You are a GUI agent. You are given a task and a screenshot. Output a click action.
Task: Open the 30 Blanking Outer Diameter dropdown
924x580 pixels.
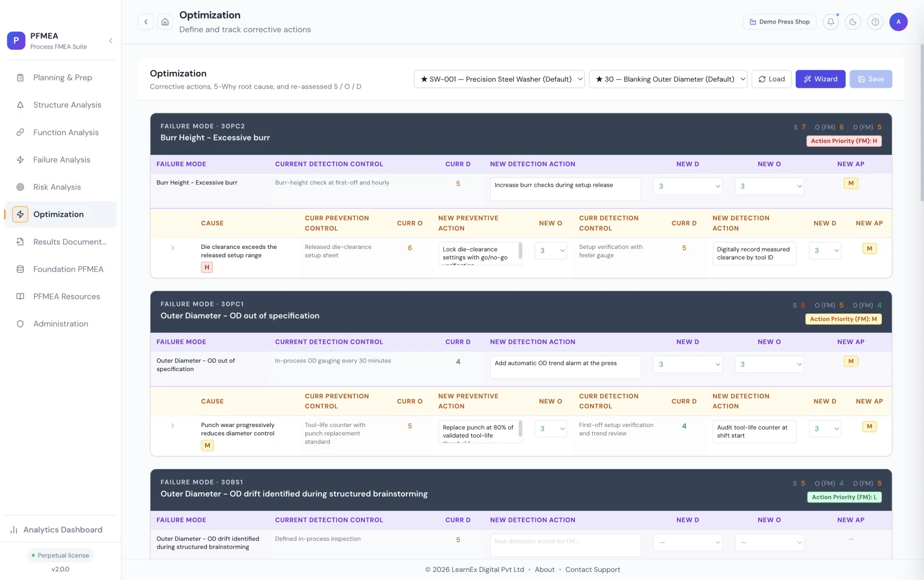pos(668,79)
